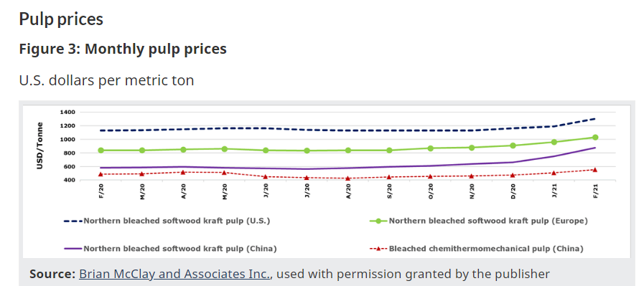
Task: Click the USD/Tonne axis label
Action: pyautogui.click(x=39, y=146)
